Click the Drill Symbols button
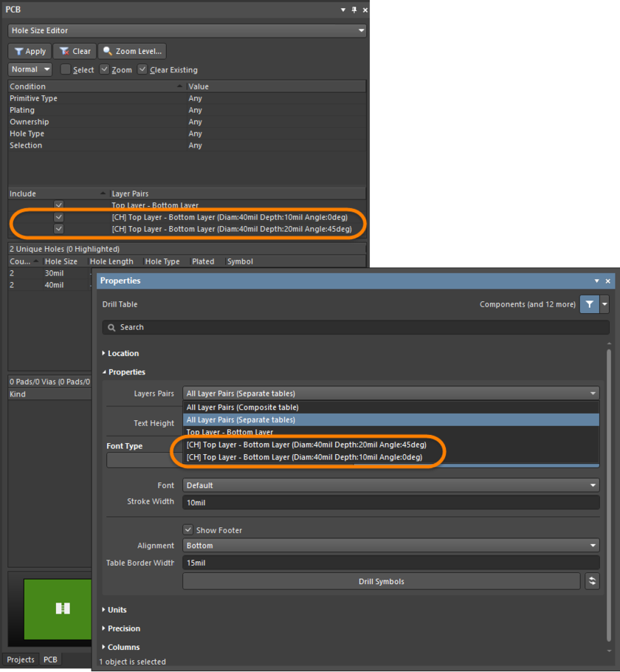 point(381,581)
